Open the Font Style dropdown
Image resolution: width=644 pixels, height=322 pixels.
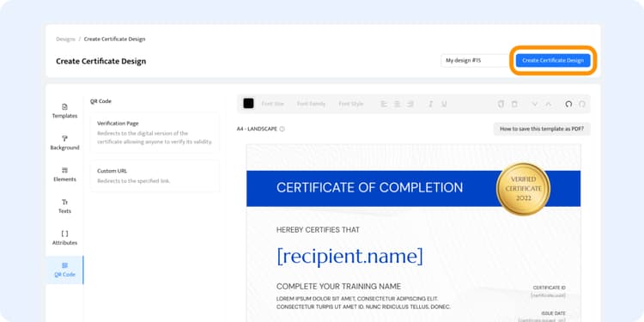350,104
